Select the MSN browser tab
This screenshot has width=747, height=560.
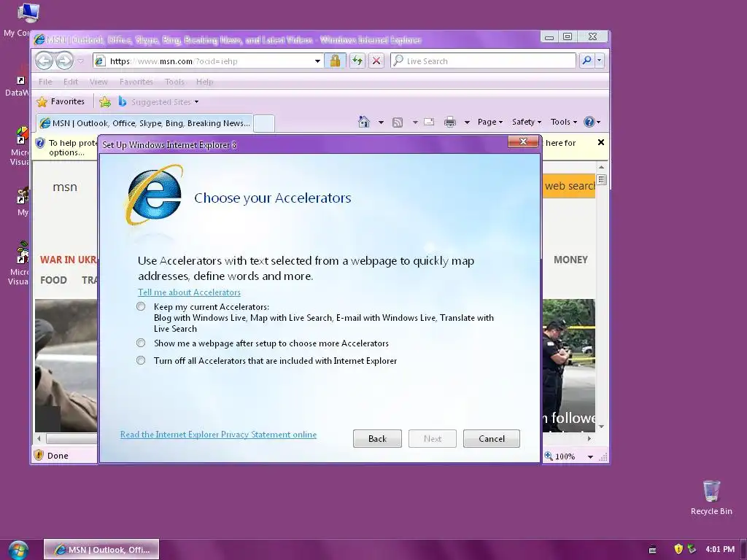145,123
